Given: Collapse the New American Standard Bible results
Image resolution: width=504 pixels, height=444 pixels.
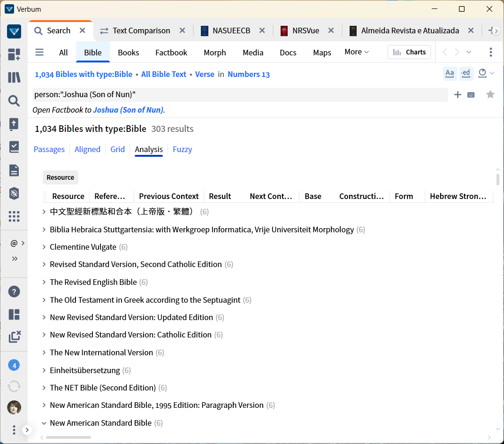Looking at the screenshot, I should point(44,423).
